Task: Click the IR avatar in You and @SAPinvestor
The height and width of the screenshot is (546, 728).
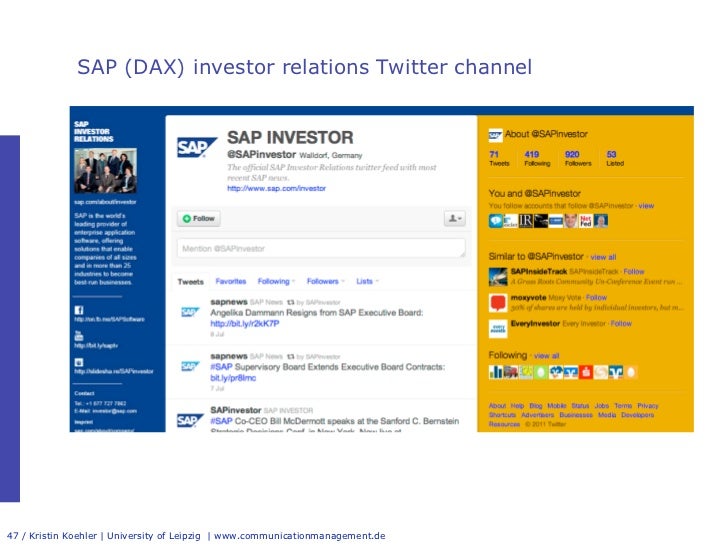Action: click(526, 221)
